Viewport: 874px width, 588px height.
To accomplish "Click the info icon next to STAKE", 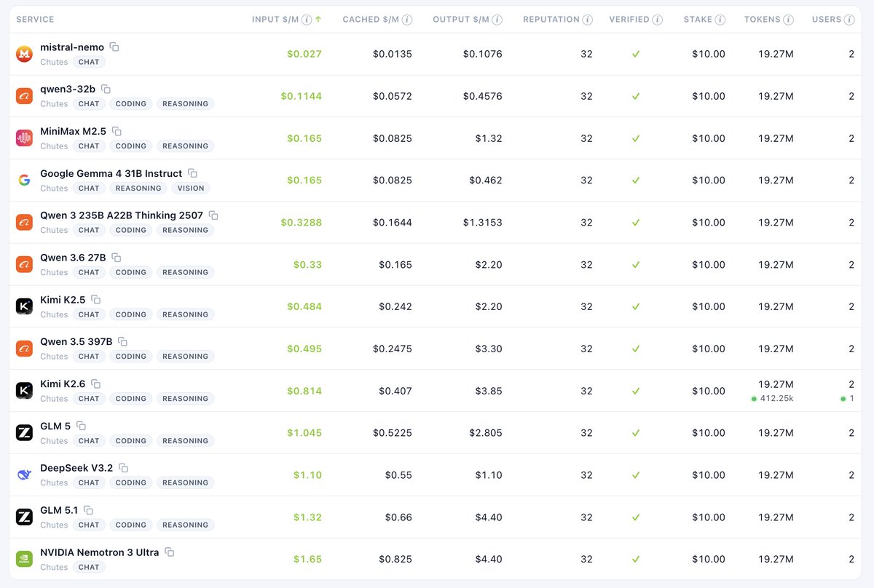I will point(720,20).
